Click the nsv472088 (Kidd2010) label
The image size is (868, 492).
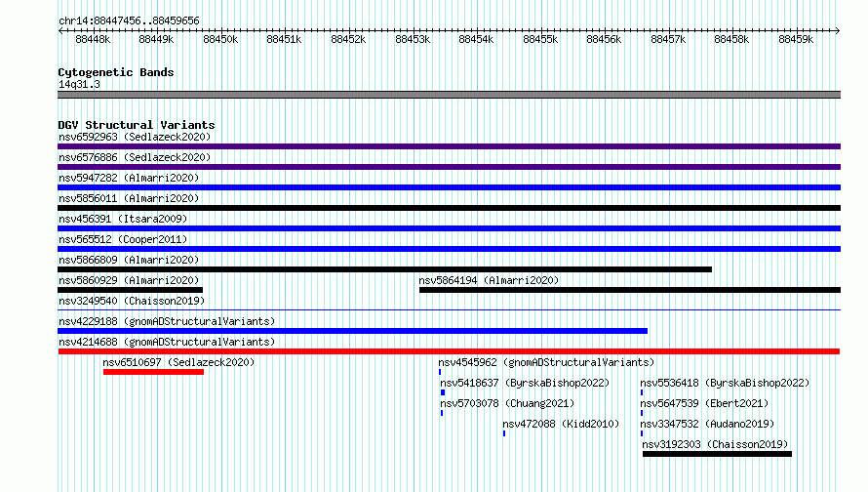pos(561,424)
